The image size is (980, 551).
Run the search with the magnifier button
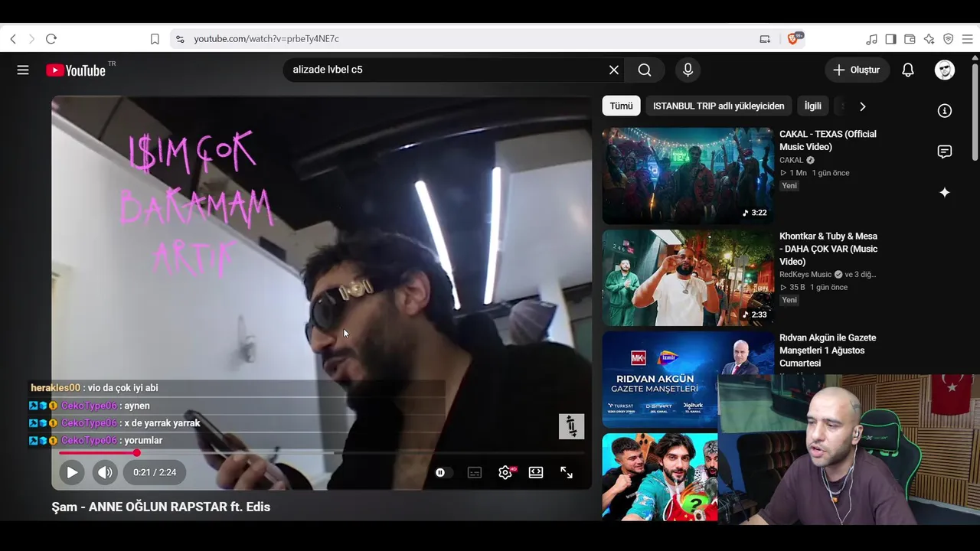(645, 70)
